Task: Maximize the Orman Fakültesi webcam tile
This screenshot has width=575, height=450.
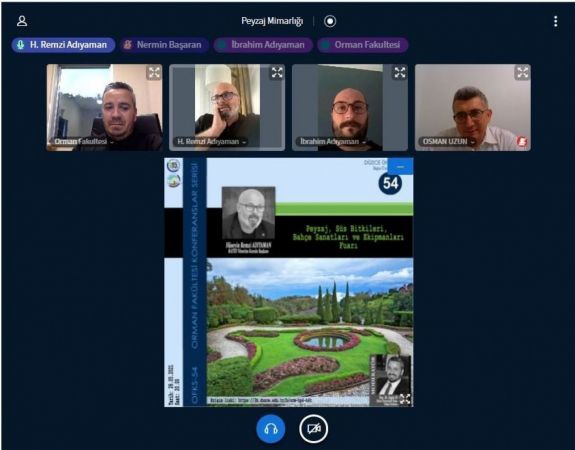Action: [154, 73]
